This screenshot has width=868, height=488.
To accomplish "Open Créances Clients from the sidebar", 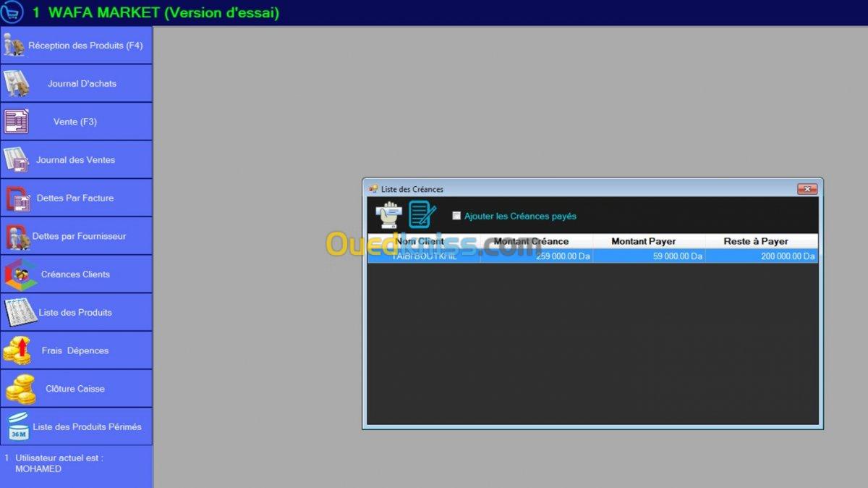I will click(x=76, y=274).
